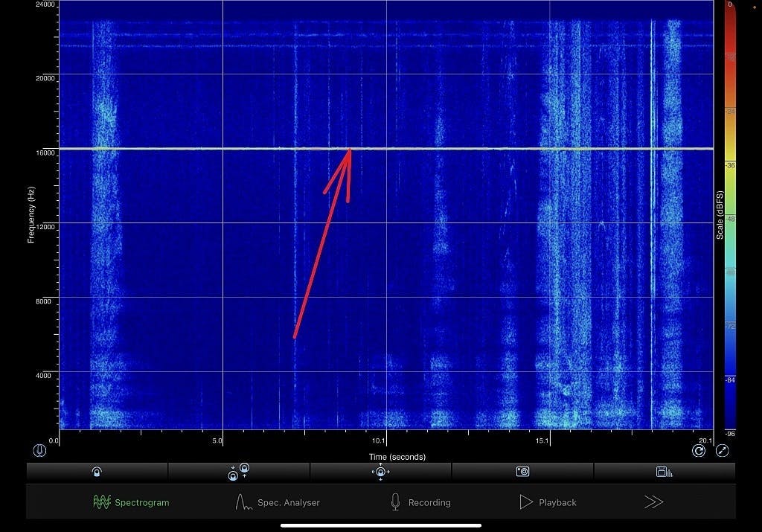Screen dimensions: 762x532
Task: Click the bright 16000 Hz tone line
Action: point(386,149)
